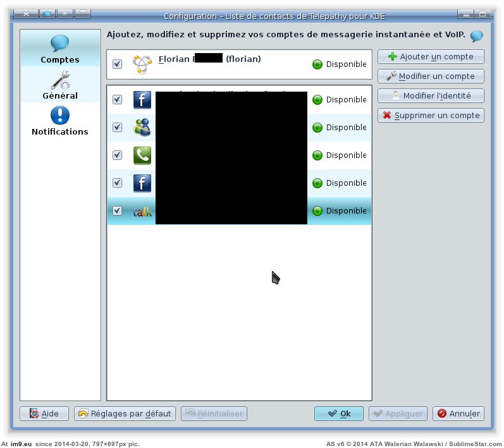Select the first Facebook account icon

(x=142, y=100)
